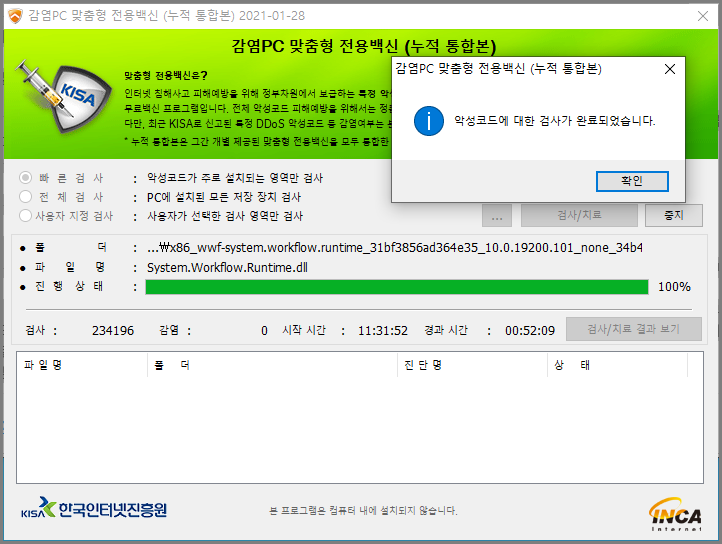Click the 상태 column header
This screenshot has width=722, height=544.
(617, 365)
